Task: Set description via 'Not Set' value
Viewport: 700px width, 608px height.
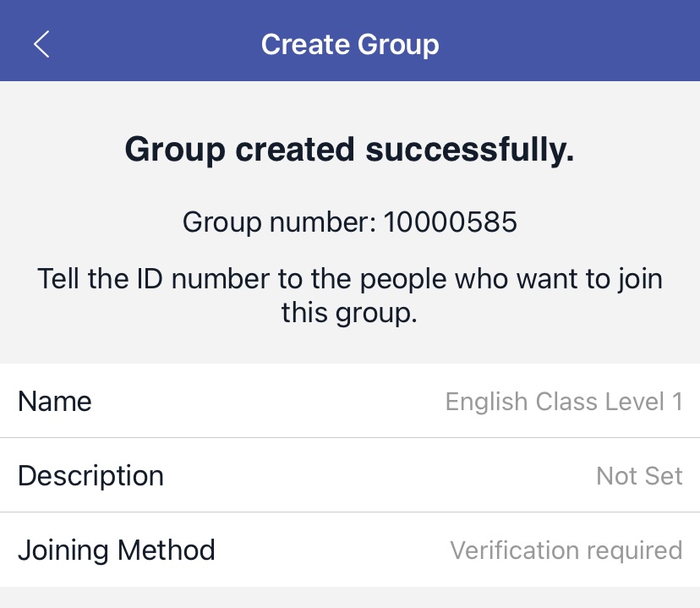Action: tap(639, 475)
